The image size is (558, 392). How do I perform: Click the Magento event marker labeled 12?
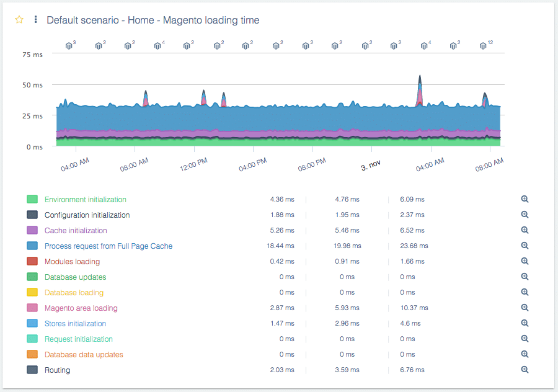[x=485, y=45]
